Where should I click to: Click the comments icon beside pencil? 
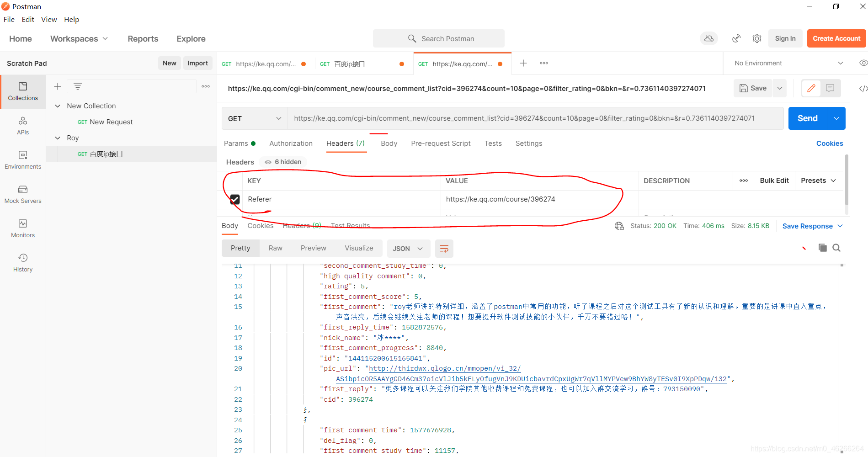point(831,88)
